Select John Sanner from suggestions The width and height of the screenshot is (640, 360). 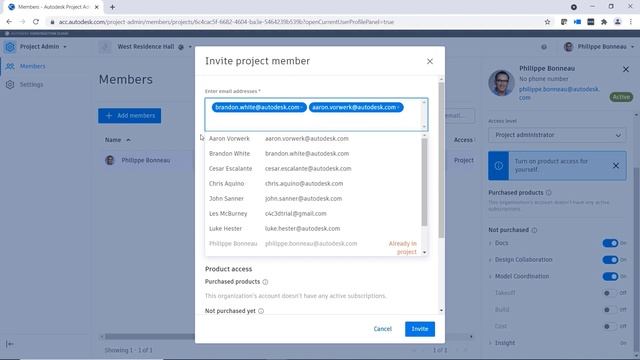[x=313, y=199]
